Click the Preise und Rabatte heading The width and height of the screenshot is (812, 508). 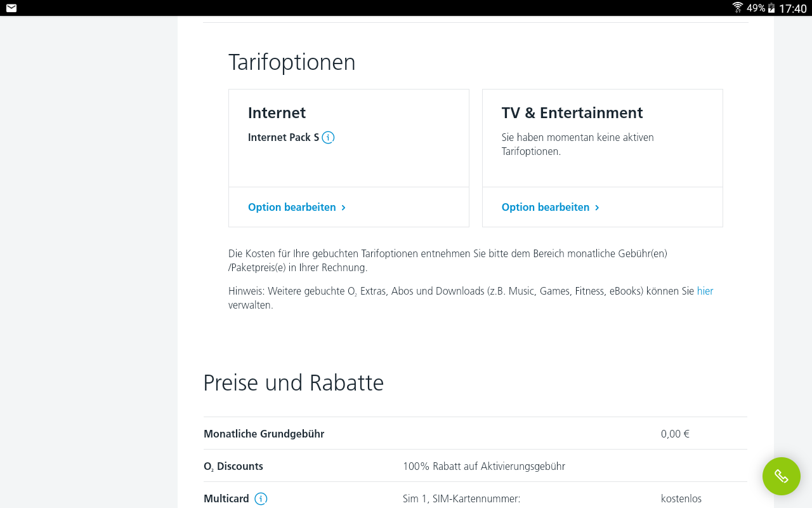pos(294,383)
